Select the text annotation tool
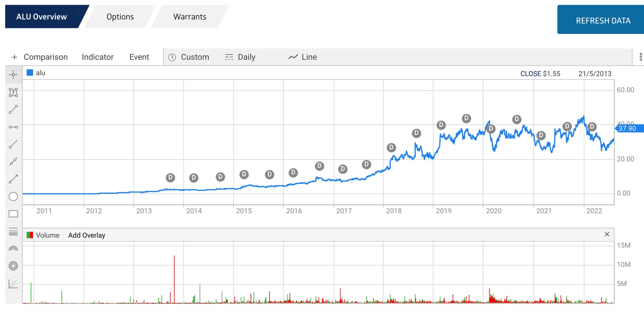The height and width of the screenshot is (311, 644). click(13, 93)
